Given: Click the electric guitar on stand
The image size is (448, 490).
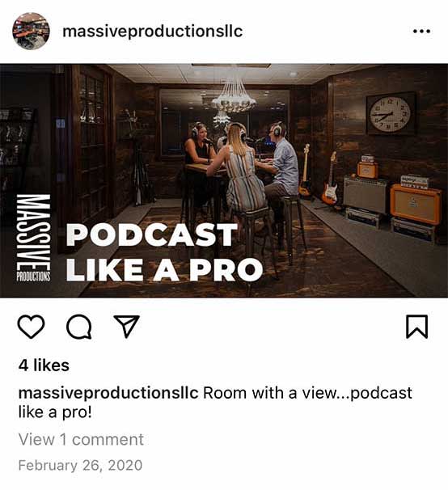Looking at the screenshot, I should click(331, 180).
